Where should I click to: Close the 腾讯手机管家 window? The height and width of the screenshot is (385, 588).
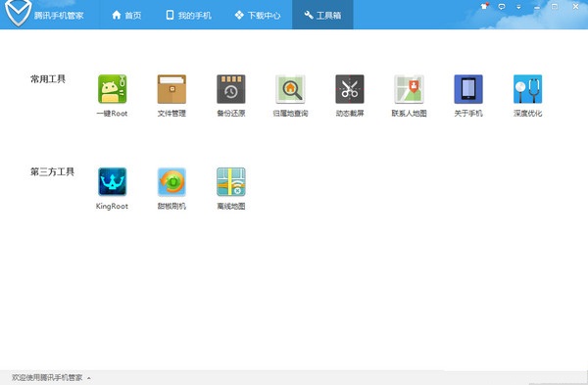coord(575,7)
